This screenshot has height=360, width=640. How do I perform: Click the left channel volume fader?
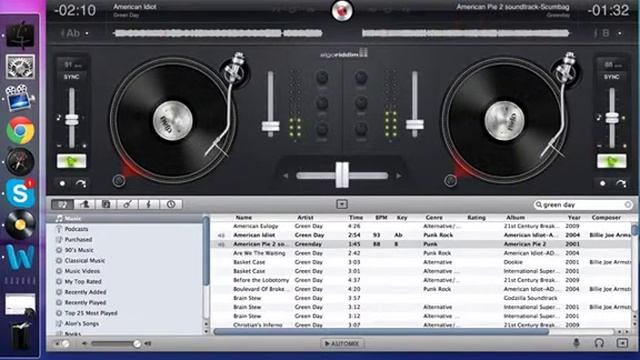click(270, 126)
